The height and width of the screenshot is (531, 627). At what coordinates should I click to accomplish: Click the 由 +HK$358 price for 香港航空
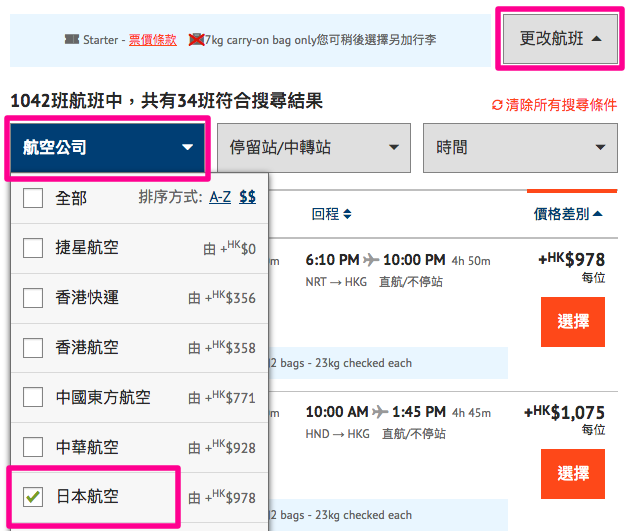pos(222,348)
